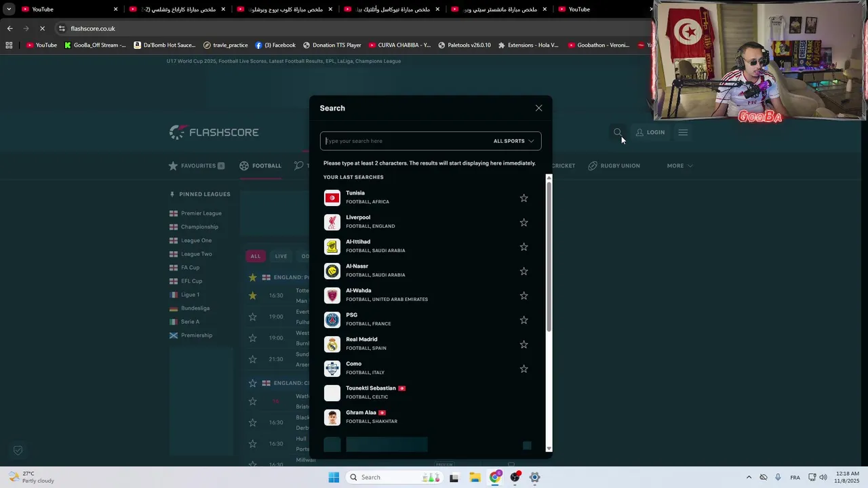Open Al-Wahda crest in last searches
The width and height of the screenshot is (868, 488).
point(332,296)
